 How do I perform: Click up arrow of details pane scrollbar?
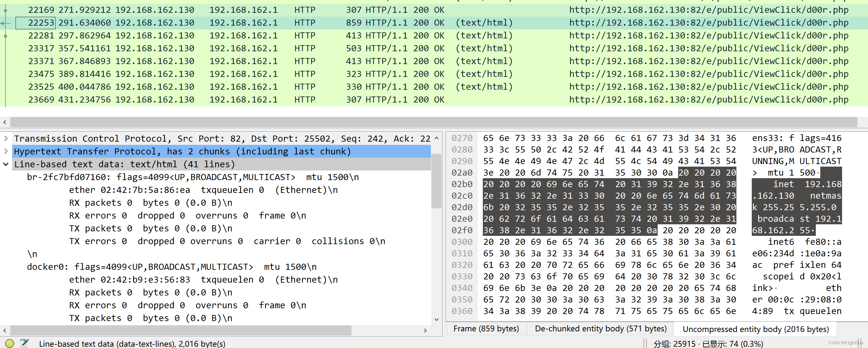[436, 138]
